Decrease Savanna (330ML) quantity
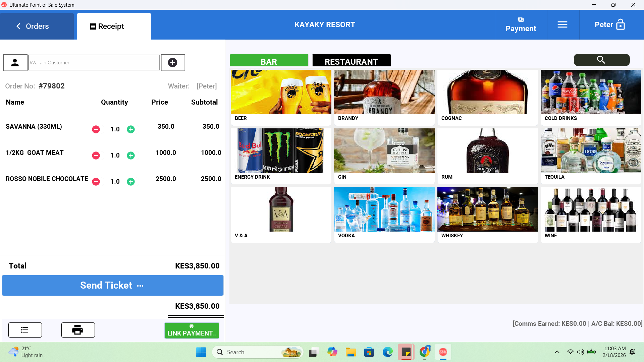This screenshot has height=362, width=644. (96, 129)
